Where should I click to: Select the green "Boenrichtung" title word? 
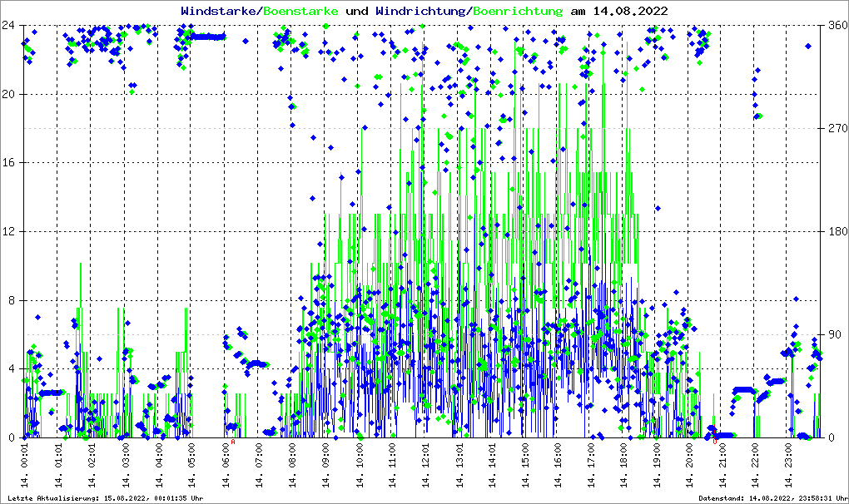[518, 12]
